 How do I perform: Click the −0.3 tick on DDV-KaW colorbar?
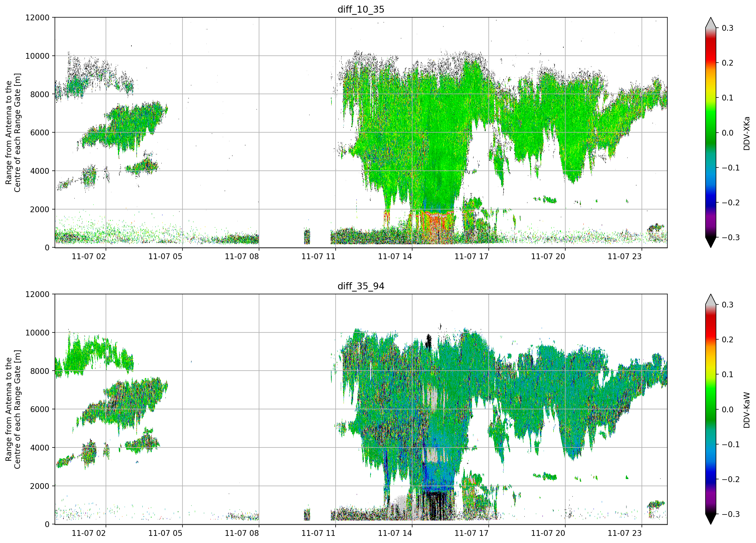pyautogui.click(x=731, y=514)
